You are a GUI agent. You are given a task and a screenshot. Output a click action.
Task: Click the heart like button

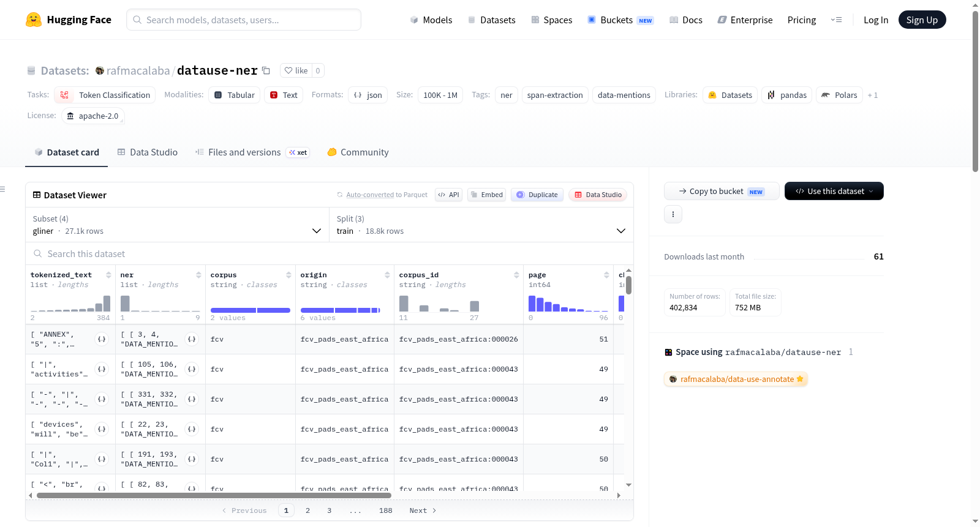click(x=296, y=70)
